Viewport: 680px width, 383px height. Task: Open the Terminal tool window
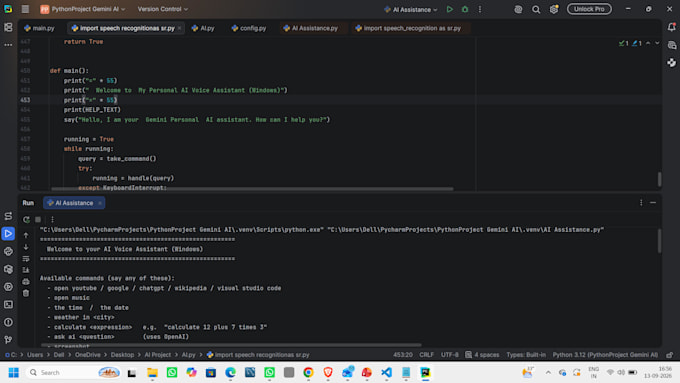(8, 304)
